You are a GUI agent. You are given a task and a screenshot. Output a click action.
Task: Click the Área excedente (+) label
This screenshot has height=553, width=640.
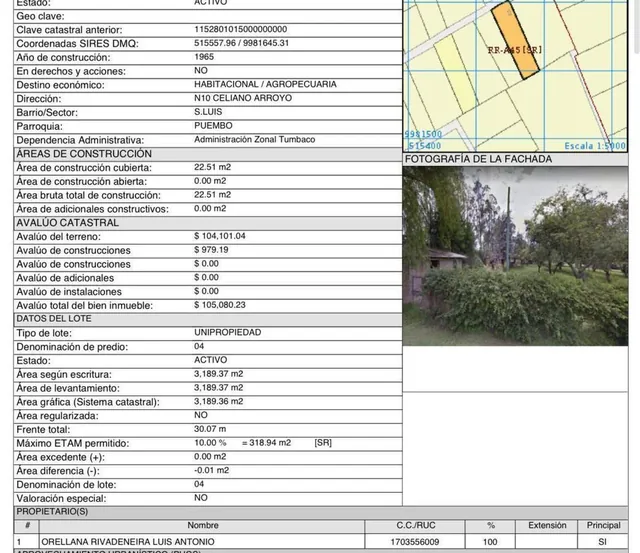tap(60, 458)
